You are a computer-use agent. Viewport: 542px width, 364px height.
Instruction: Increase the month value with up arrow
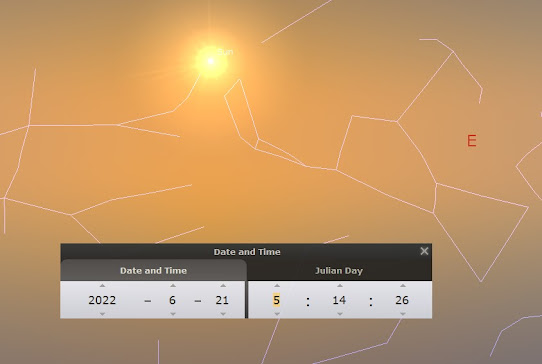point(173,286)
